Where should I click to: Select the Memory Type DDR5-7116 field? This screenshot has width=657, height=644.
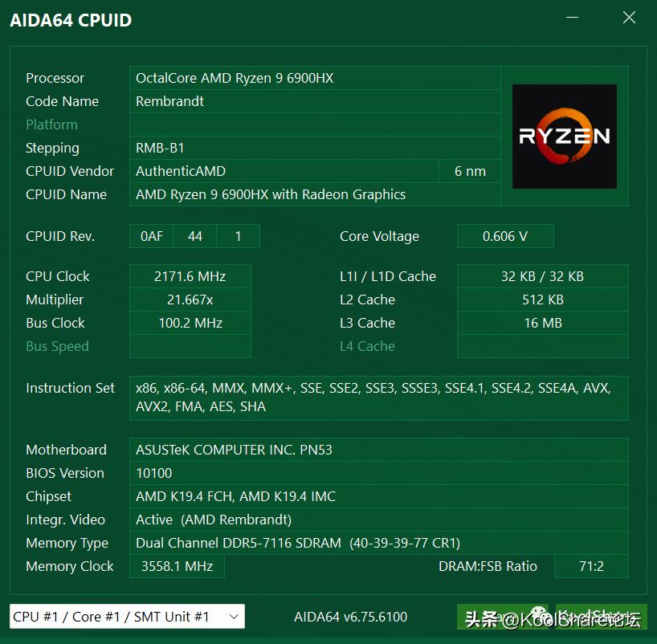(x=379, y=543)
